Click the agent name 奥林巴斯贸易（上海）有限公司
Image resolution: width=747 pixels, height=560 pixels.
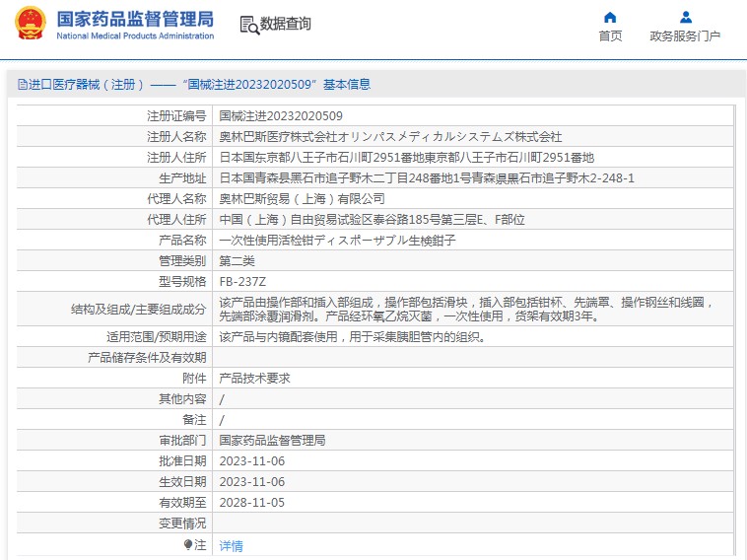click(302, 199)
